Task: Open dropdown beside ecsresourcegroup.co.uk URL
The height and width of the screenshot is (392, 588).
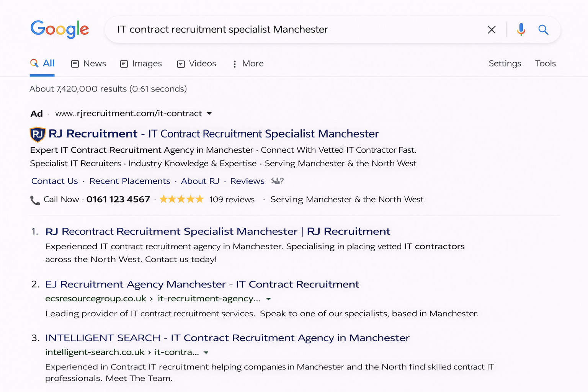Action: click(268, 299)
